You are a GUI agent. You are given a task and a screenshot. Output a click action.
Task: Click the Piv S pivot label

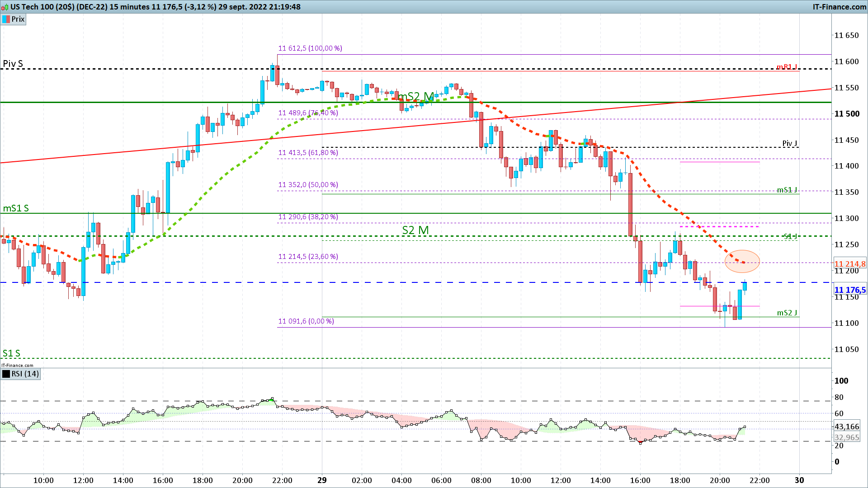click(13, 64)
